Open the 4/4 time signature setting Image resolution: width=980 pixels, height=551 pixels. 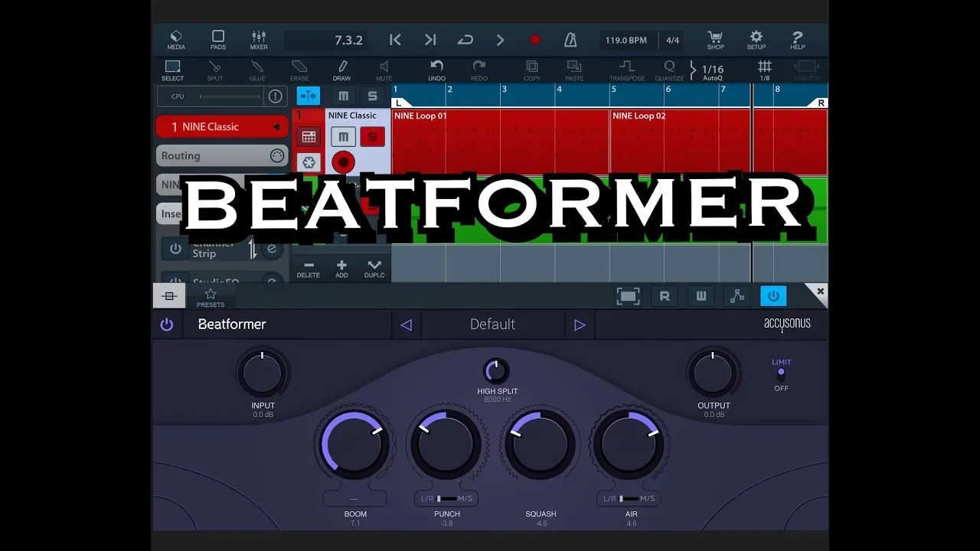(x=672, y=41)
